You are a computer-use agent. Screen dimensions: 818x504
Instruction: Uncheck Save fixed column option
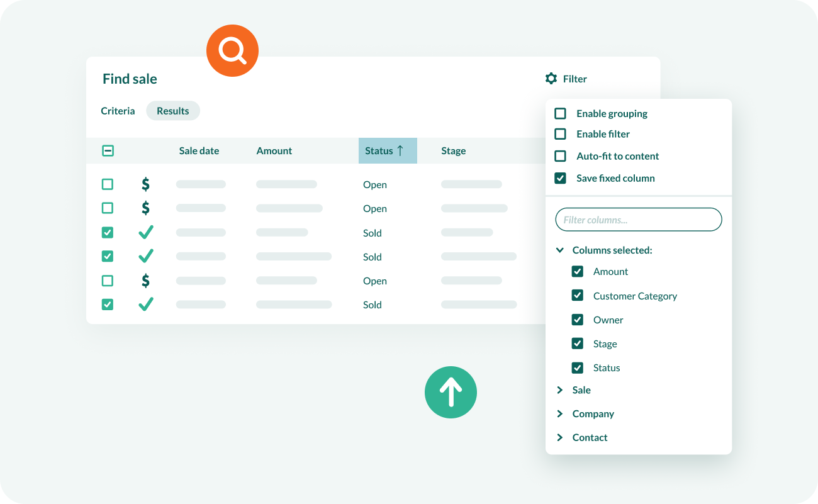tap(560, 178)
